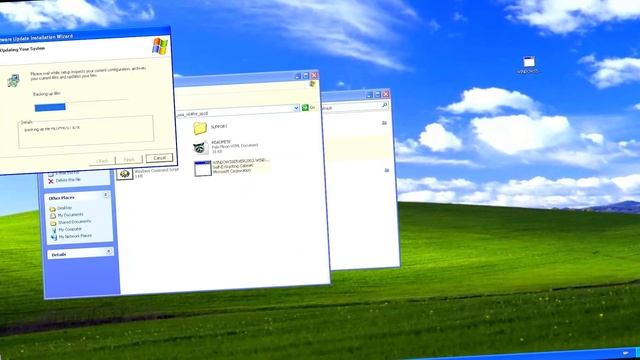Click the SUPPORT folder name label
The height and width of the screenshot is (360, 640).
pos(219,127)
